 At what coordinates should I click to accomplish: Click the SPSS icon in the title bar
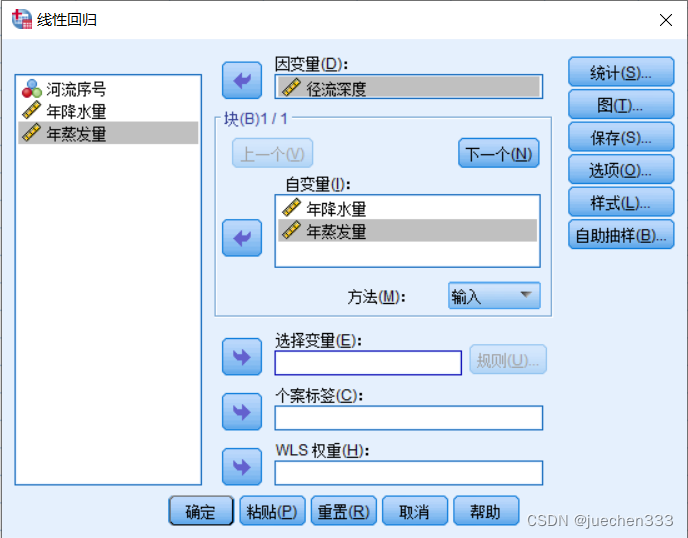click(x=22, y=19)
